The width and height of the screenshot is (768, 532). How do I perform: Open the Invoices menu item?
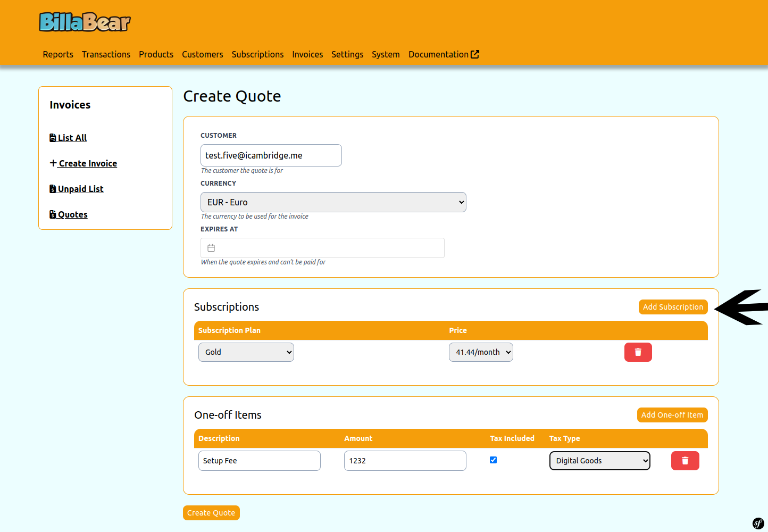(307, 54)
